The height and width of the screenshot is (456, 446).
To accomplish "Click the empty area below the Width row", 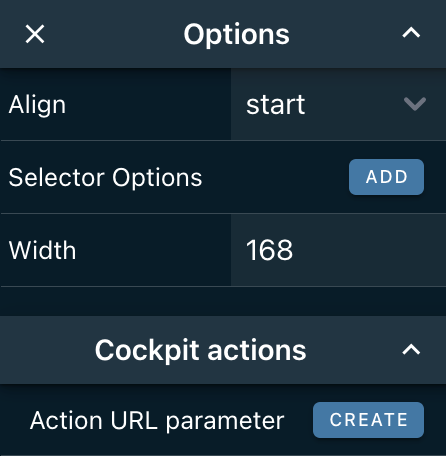I will pyautogui.click(x=223, y=301).
